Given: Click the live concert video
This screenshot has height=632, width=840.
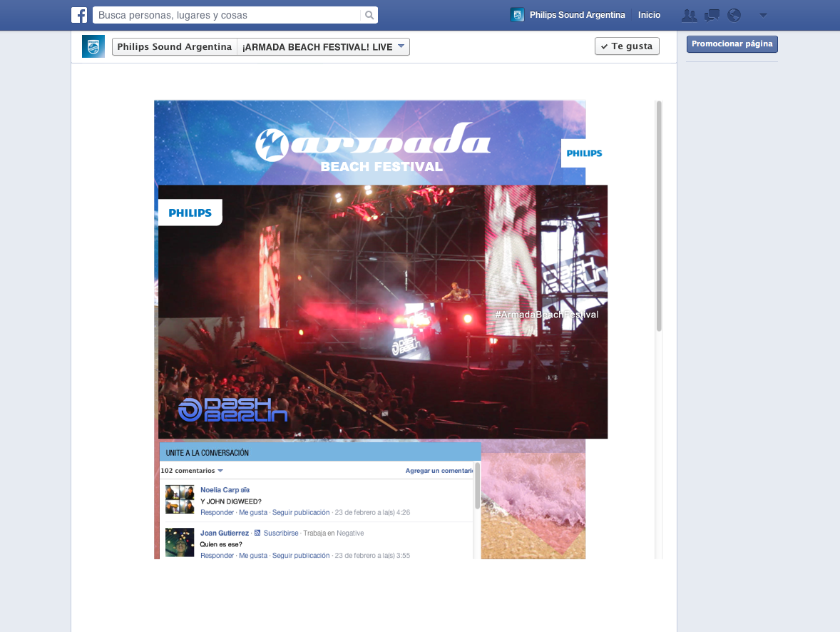Looking at the screenshot, I should [382, 312].
